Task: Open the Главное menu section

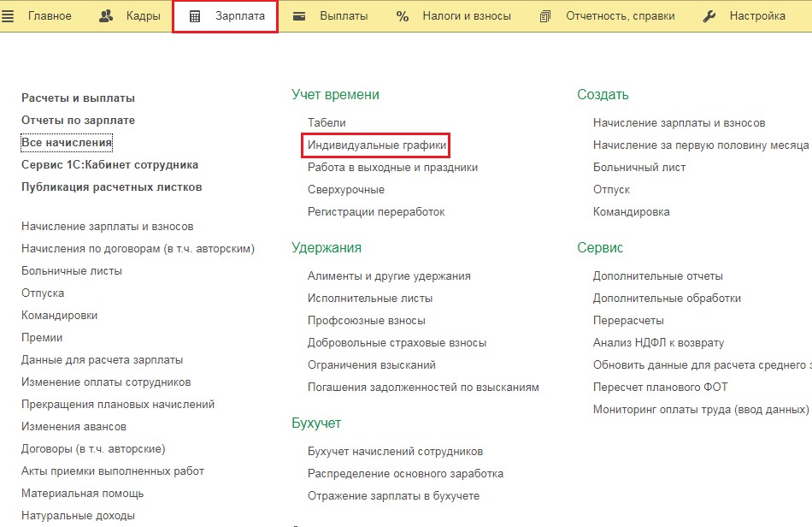Action: coord(50,16)
